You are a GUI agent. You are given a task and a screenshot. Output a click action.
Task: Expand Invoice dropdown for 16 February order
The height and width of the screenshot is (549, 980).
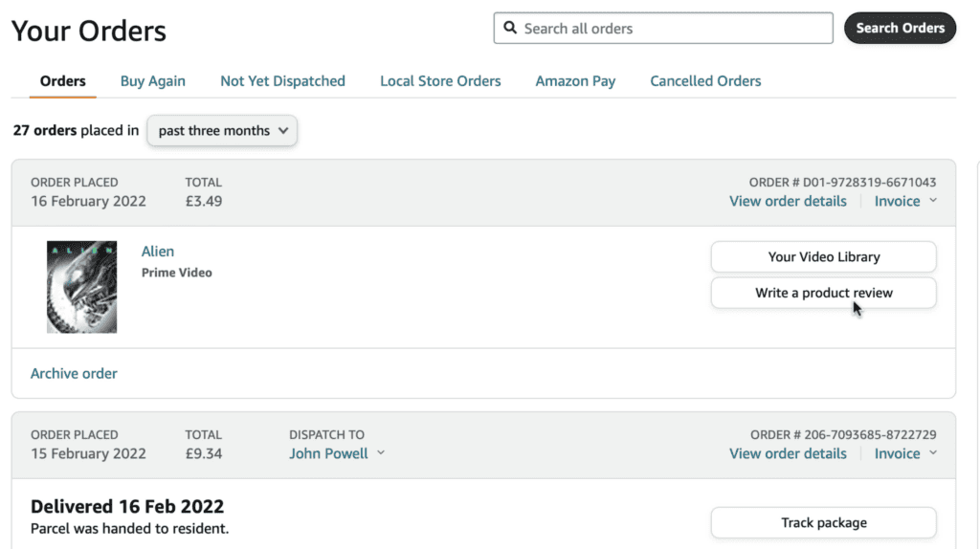click(x=904, y=201)
